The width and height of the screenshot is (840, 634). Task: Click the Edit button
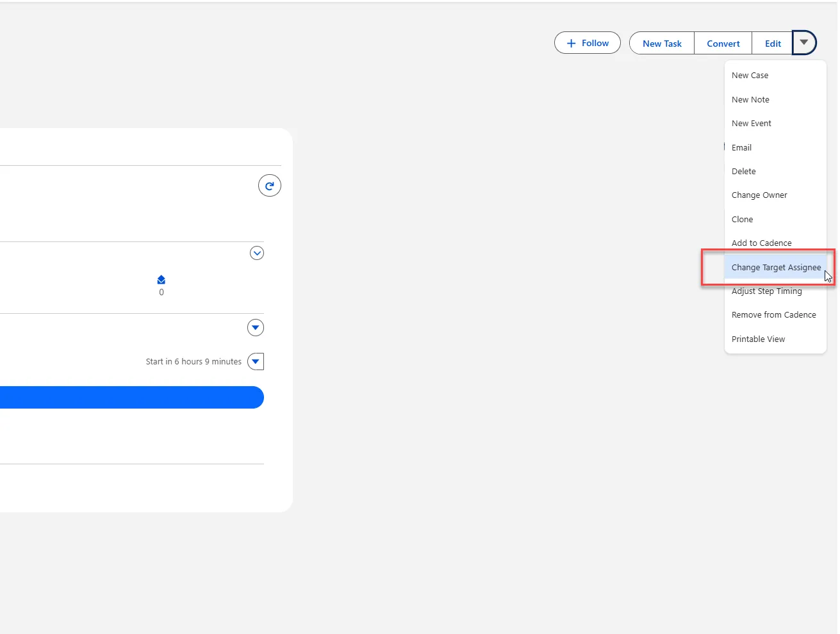coord(773,44)
